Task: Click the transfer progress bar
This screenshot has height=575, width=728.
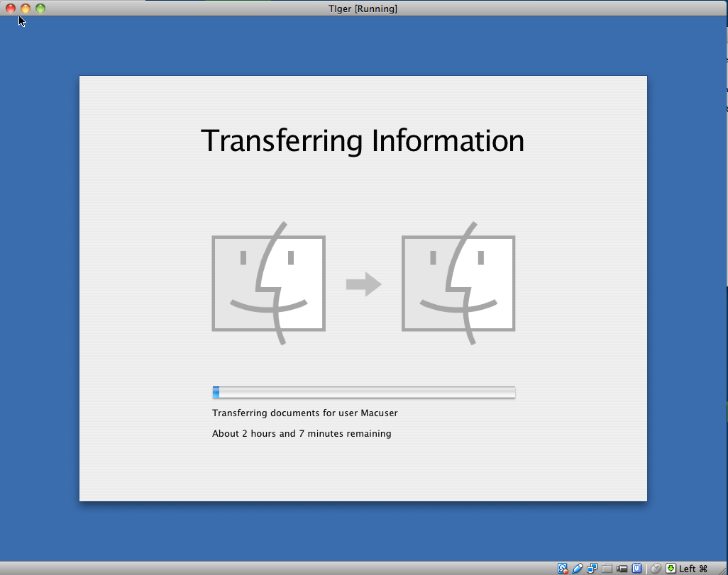Action: [x=363, y=393]
